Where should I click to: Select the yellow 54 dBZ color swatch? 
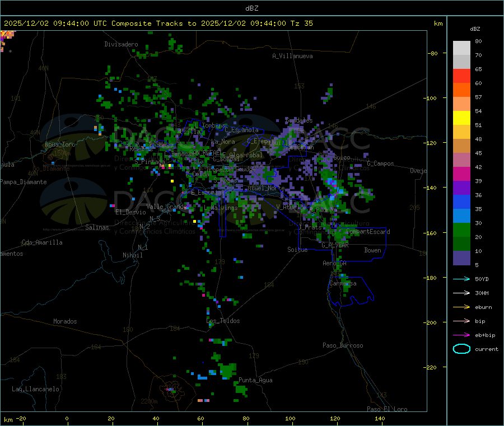[461, 118]
